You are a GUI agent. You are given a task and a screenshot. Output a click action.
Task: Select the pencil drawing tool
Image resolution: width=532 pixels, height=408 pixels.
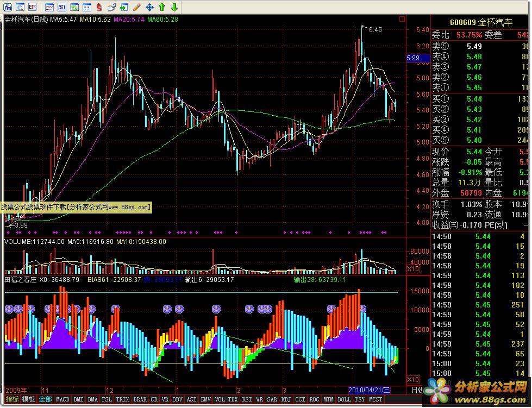pos(137,7)
